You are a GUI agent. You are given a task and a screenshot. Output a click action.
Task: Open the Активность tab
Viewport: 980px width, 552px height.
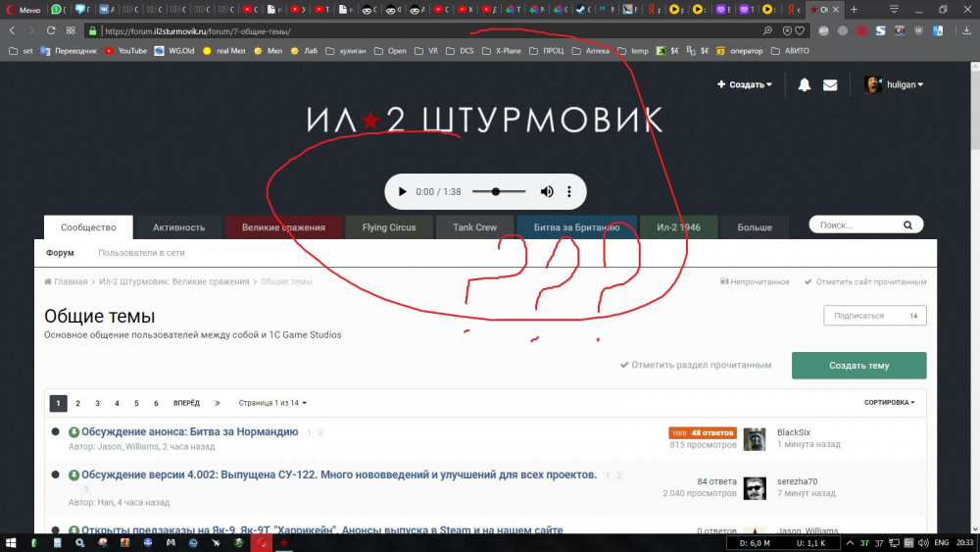click(178, 227)
